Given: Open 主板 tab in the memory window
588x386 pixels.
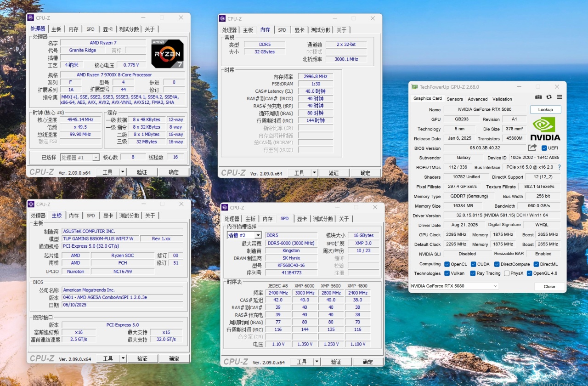Looking at the screenshot, I should click(x=248, y=30).
